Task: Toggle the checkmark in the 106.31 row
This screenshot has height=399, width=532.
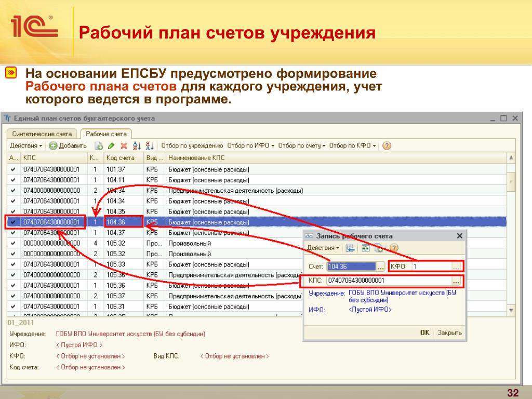Action: 13,307
